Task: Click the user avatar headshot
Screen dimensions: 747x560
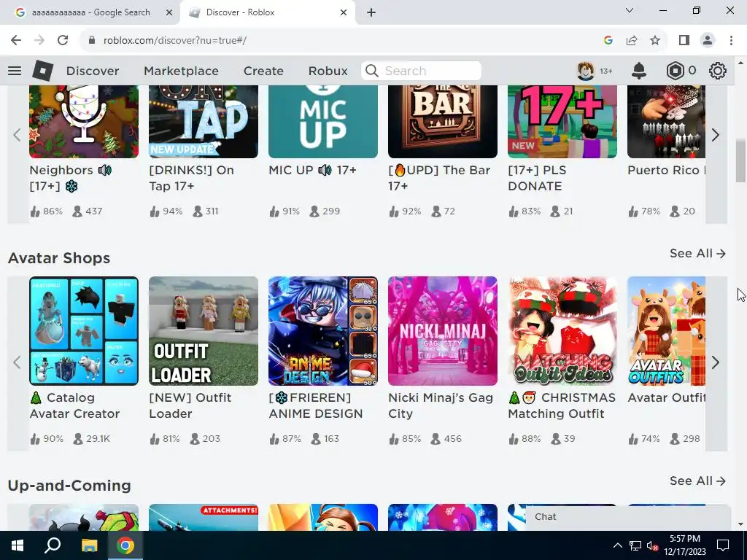Action: click(586, 71)
